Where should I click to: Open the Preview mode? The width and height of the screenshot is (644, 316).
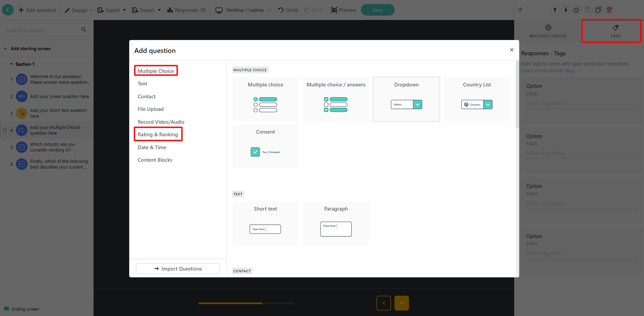(x=343, y=10)
